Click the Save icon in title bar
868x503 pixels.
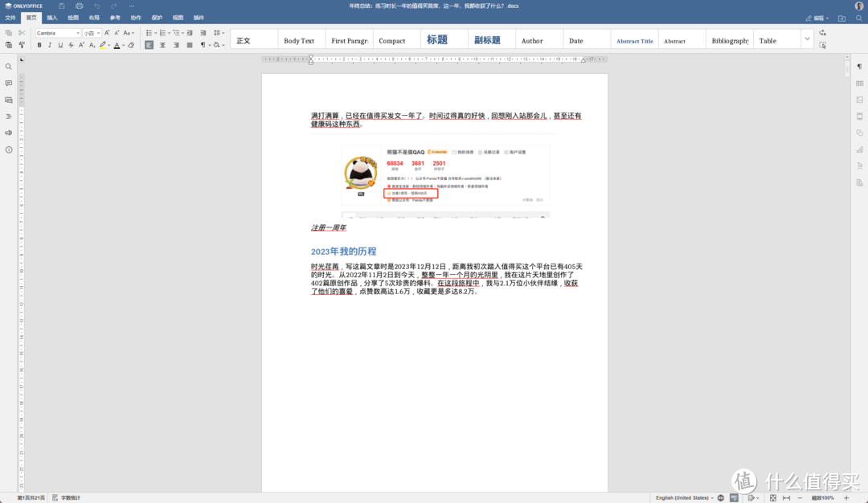(x=61, y=6)
